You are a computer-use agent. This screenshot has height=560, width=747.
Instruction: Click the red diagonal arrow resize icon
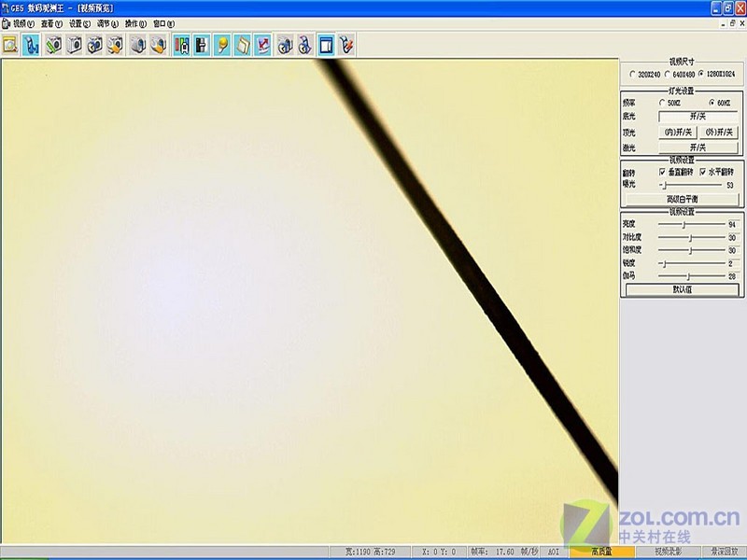pos(262,45)
